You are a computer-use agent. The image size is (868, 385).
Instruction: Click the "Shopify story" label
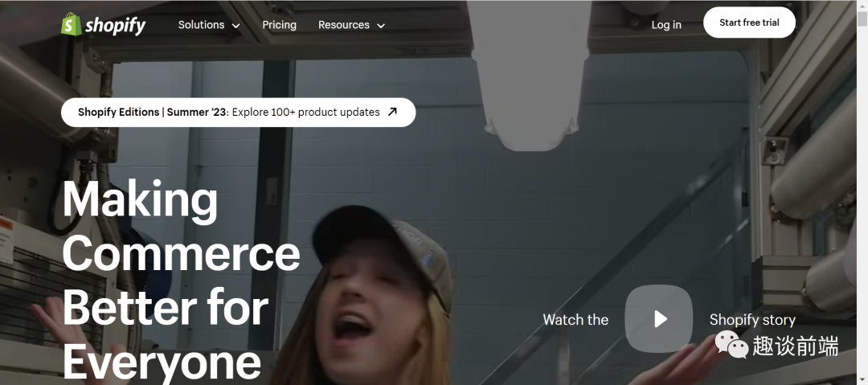click(752, 319)
